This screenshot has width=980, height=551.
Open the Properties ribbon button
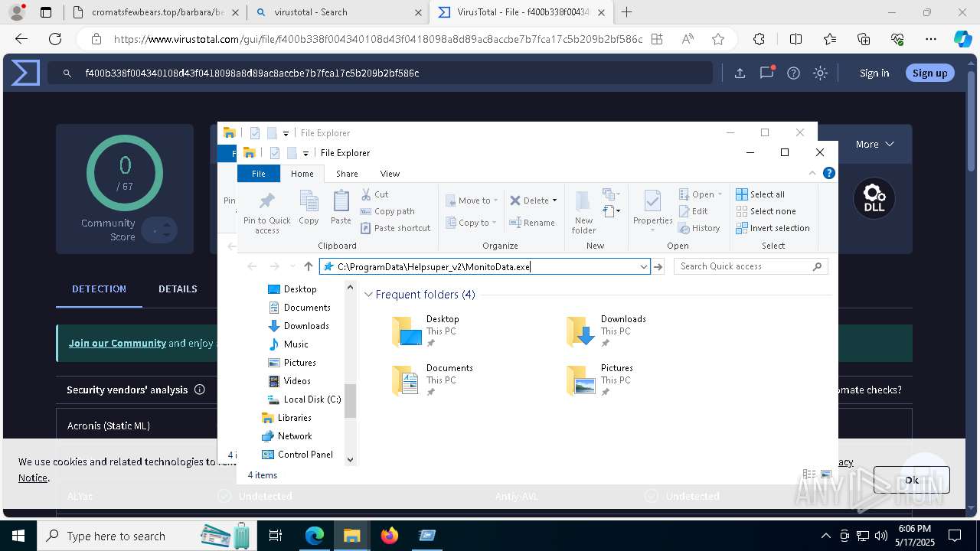pyautogui.click(x=652, y=210)
